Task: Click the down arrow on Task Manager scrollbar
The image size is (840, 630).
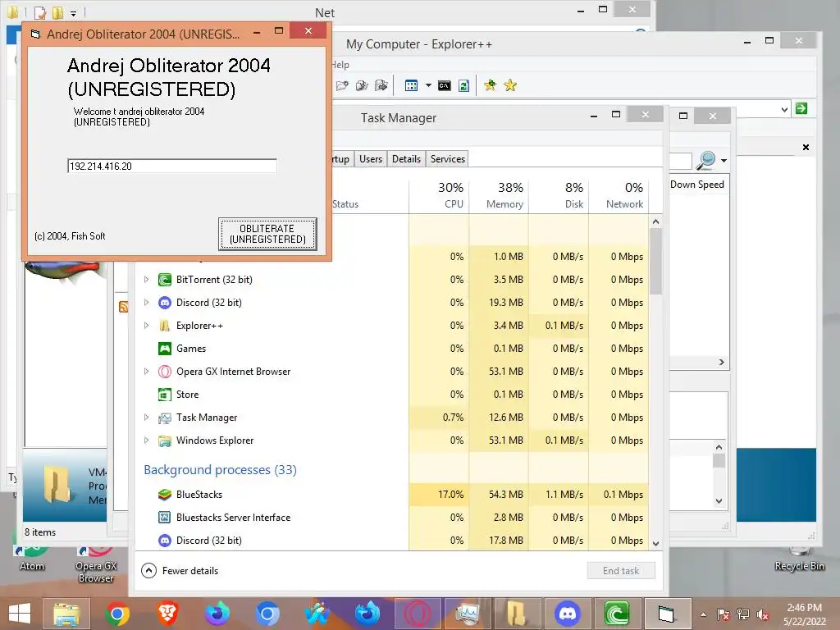Action: point(655,543)
